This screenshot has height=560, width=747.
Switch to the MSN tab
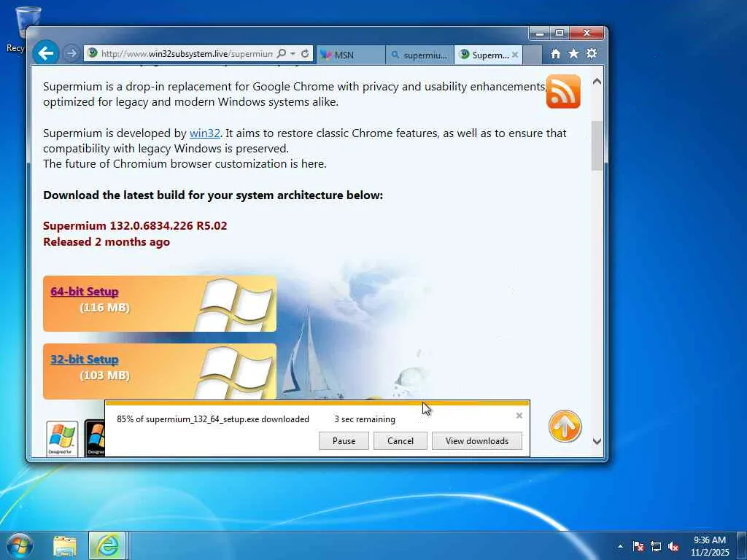click(350, 55)
